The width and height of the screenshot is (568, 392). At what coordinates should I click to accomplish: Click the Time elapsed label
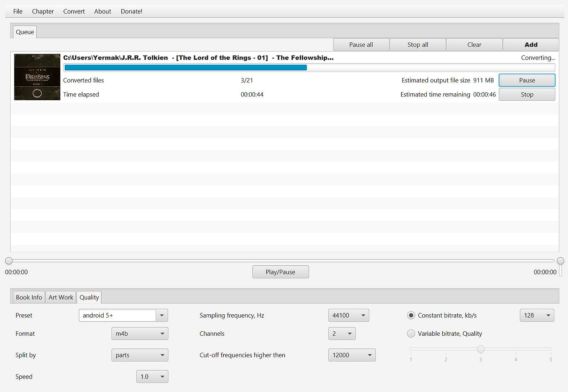coord(81,94)
